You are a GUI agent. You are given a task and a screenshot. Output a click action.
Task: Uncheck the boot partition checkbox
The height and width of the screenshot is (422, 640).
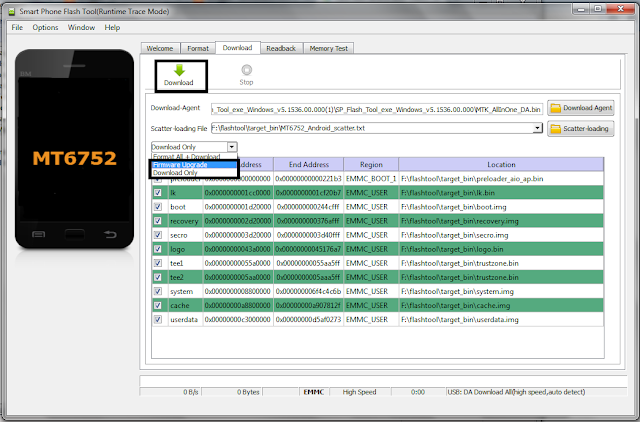[x=158, y=207]
